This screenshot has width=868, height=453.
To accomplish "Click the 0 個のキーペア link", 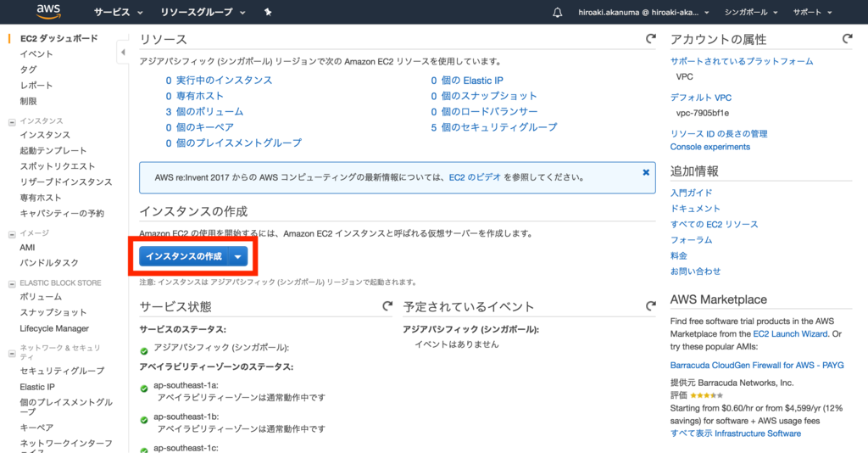I will tap(199, 126).
